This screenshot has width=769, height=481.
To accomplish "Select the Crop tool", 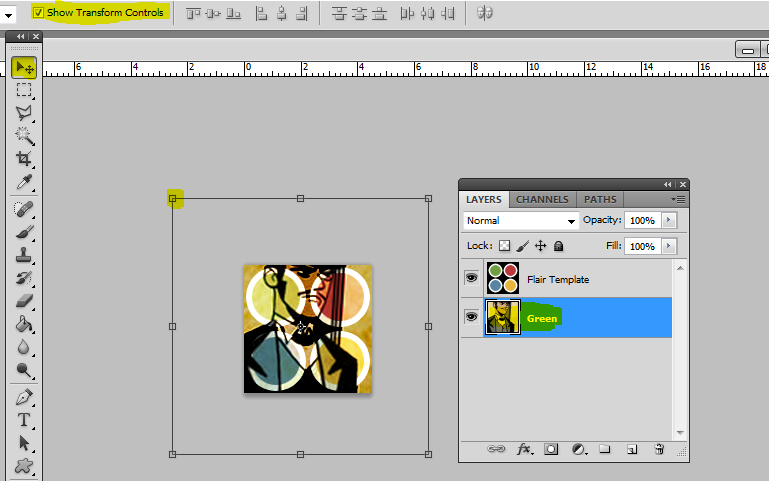I will coord(24,159).
